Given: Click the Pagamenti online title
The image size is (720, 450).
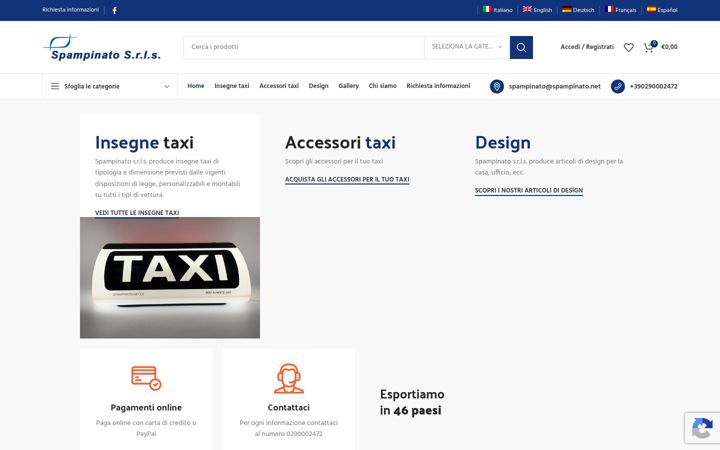Looking at the screenshot, I should (x=146, y=408).
